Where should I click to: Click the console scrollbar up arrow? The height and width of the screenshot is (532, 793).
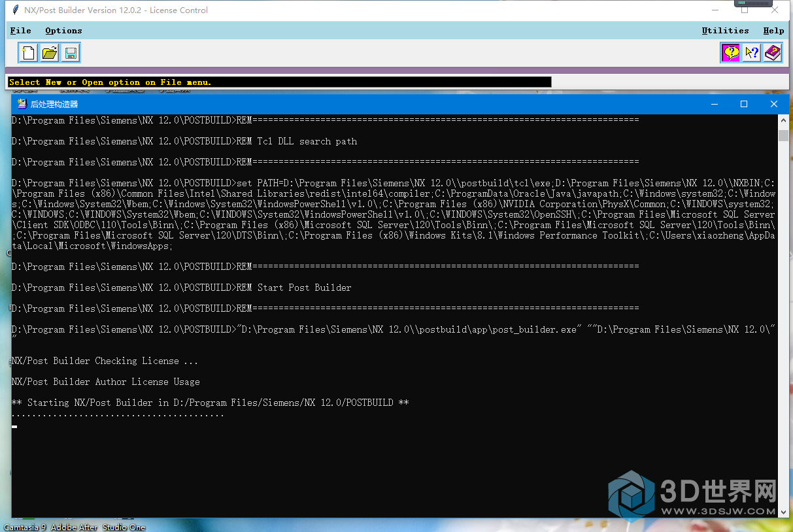coord(784,120)
